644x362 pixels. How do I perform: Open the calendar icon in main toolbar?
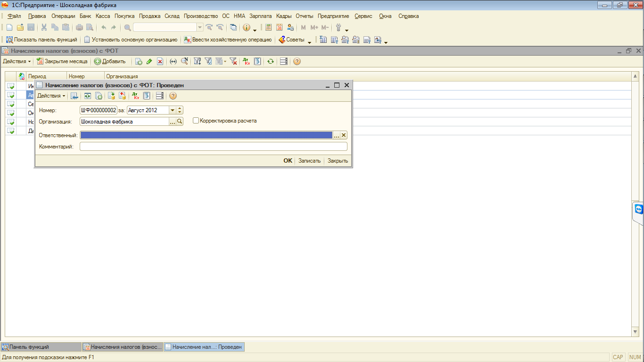pyautogui.click(x=279, y=27)
